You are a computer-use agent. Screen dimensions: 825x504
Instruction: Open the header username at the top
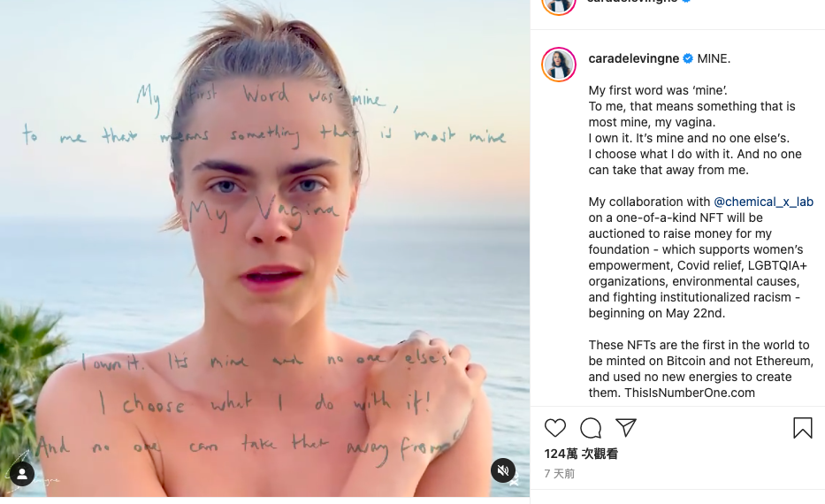tap(632, 2)
